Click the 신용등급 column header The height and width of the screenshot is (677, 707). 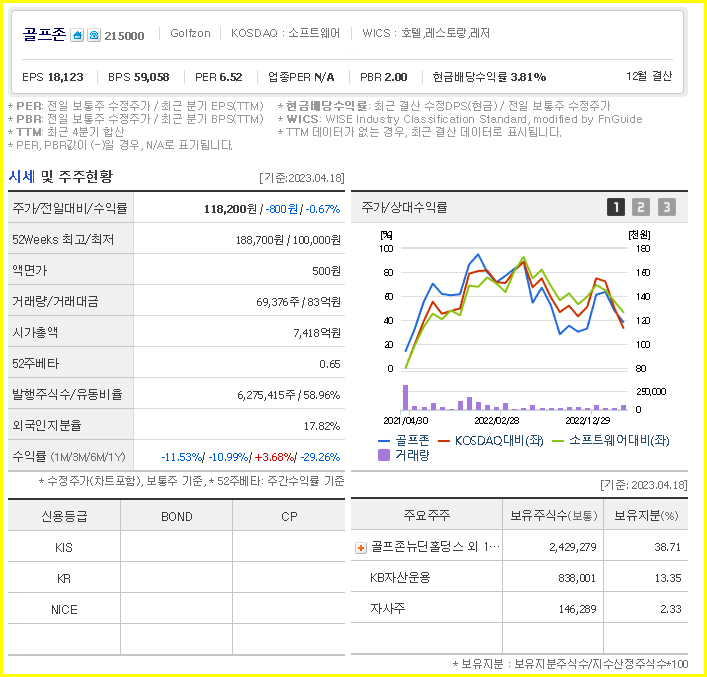[64, 516]
